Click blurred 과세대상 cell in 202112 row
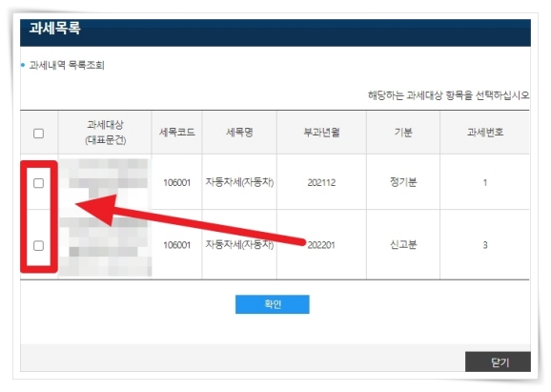Screen dimensions: 551x392 pyautogui.click(x=105, y=181)
